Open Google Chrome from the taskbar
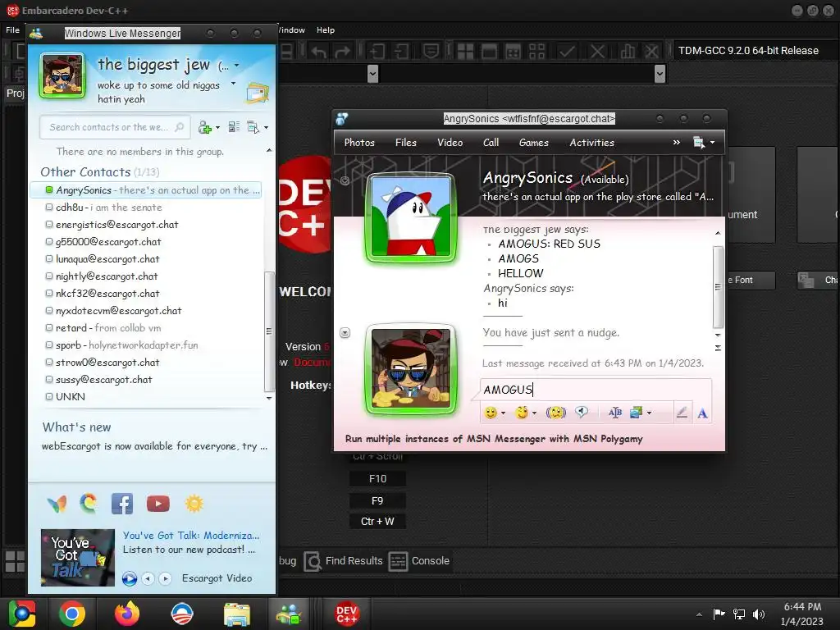840x630 pixels. click(72, 614)
